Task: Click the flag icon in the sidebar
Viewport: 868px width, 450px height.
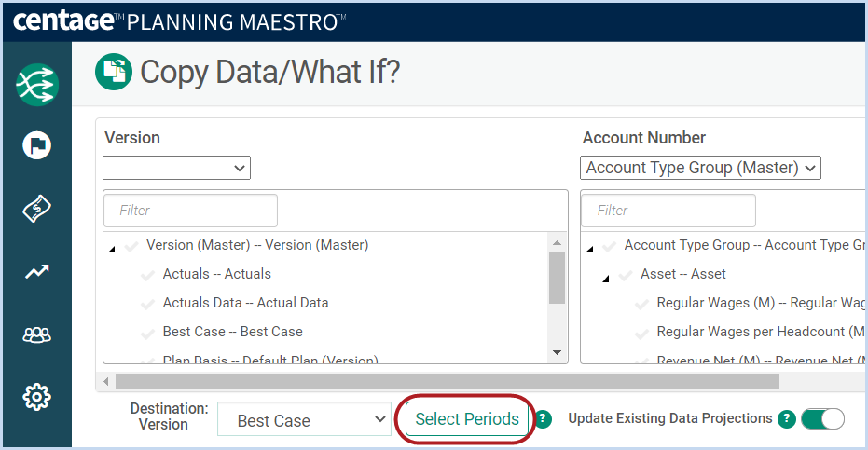Action: click(36, 145)
